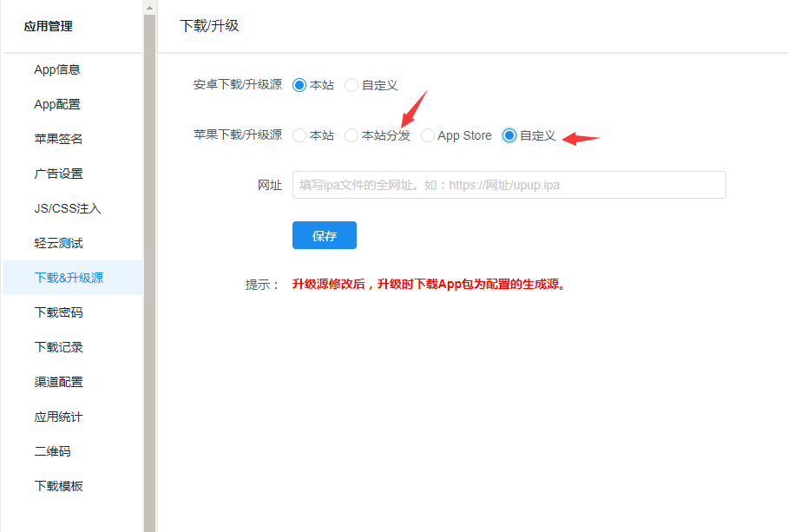The width and height of the screenshot is (788, 532).
Task: Open 下载模板 menu item
Action: pyautogui.click(x=58, y=486)
